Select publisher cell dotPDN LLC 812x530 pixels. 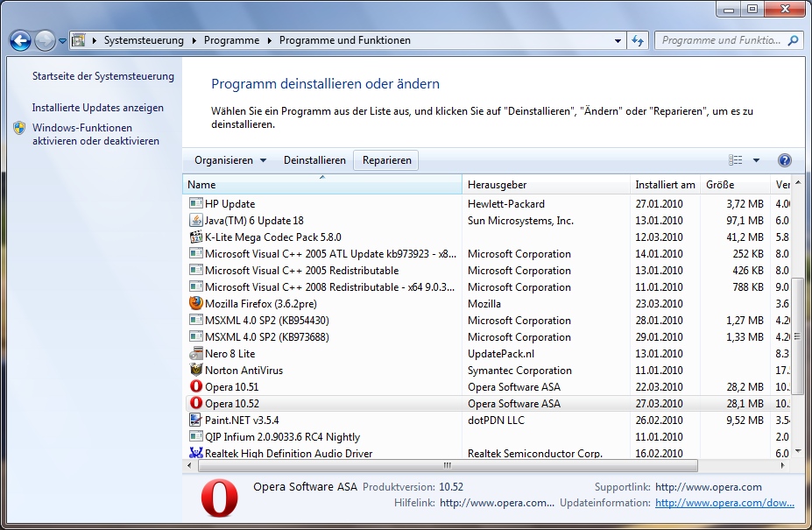pos(496,420)
